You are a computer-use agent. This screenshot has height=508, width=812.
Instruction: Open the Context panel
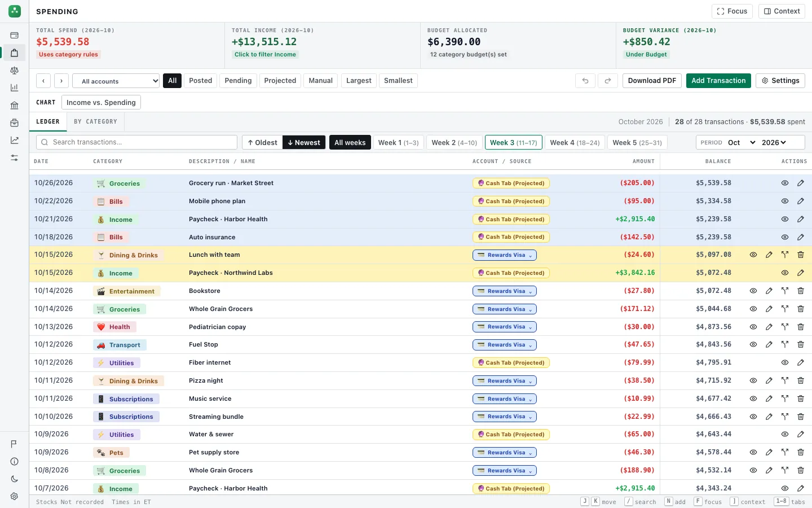[782, 11]
